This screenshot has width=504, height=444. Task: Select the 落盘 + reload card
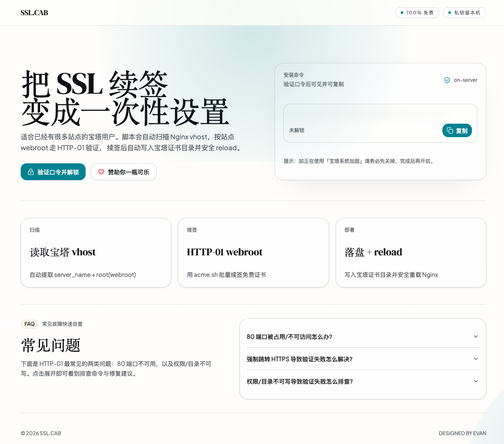tap(411, 252)
